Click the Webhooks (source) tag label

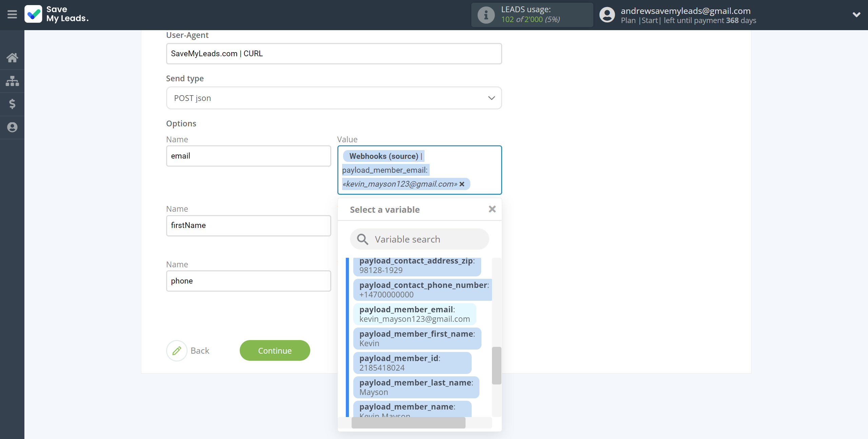point(384,156)
